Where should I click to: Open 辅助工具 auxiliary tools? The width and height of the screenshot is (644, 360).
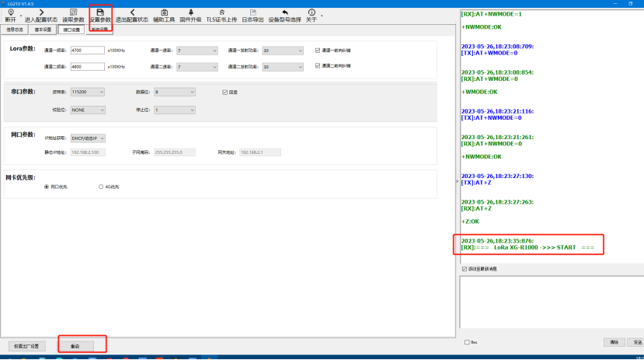[x=164, y=12]
